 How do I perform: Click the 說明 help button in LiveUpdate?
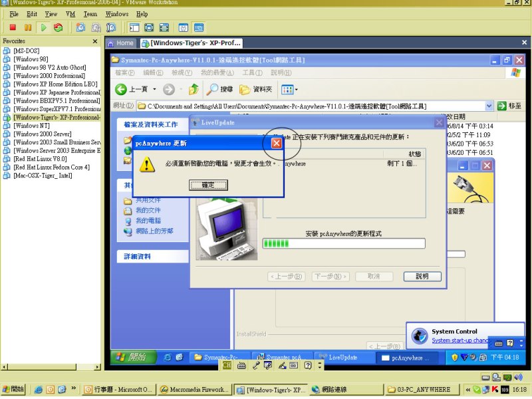click(422, 276)
